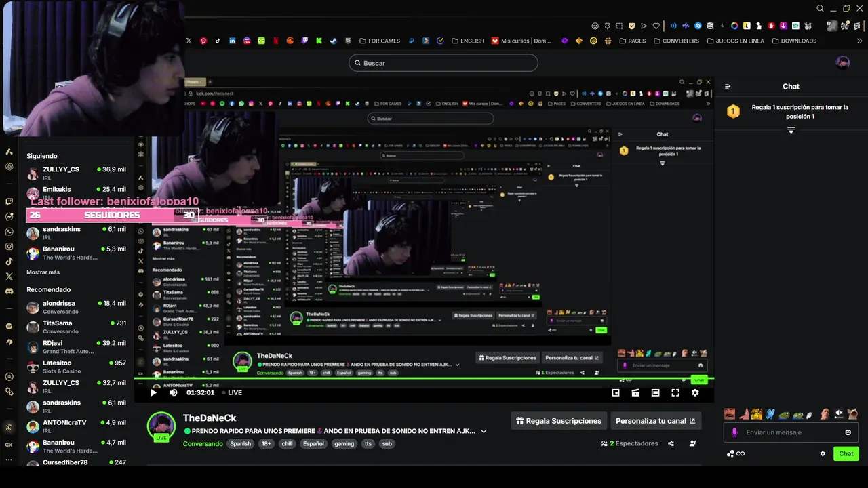Click the stream progress bar
This screenshot has width=868, height=488.
click(424, 378)
